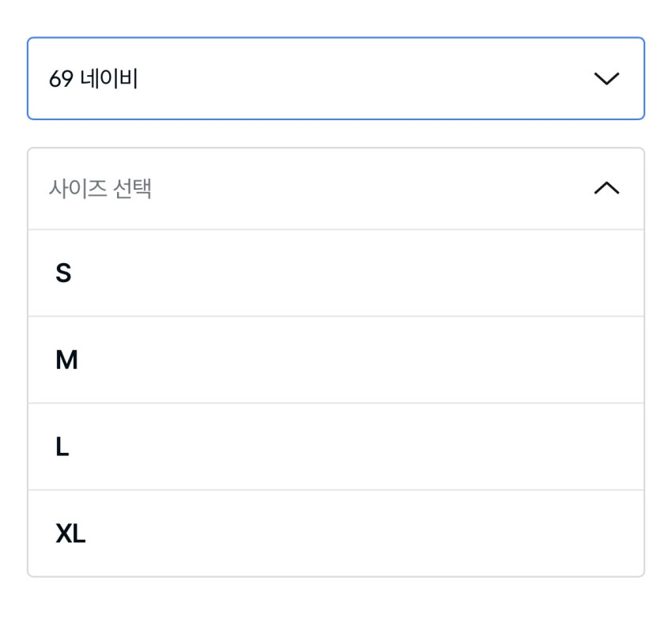Screen dimensions: 672x641
Task: Tap the bold L letter label
Action: pyautogui.click(x=62, y=447)
